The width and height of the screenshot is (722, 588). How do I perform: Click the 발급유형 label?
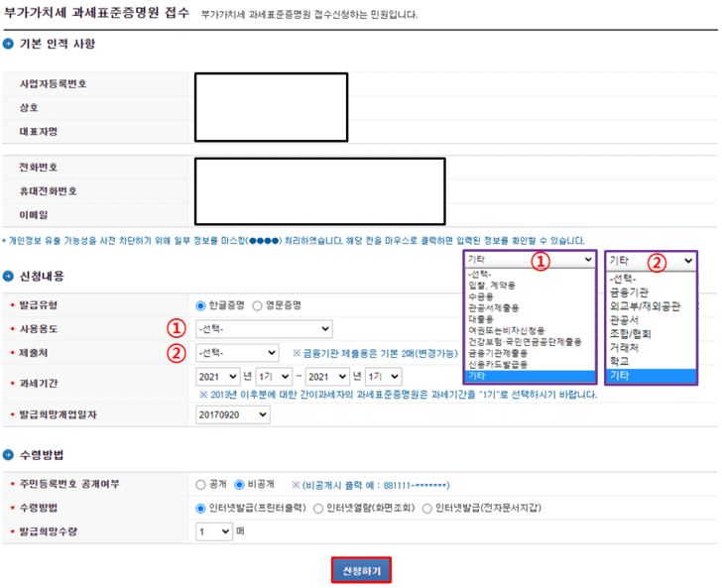(x=39, y=305)
